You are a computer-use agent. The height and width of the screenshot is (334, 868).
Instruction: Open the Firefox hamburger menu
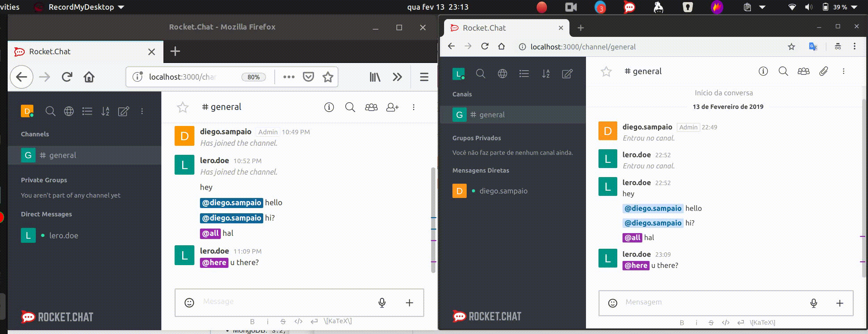pyautogui.click(x=424, y=77)
